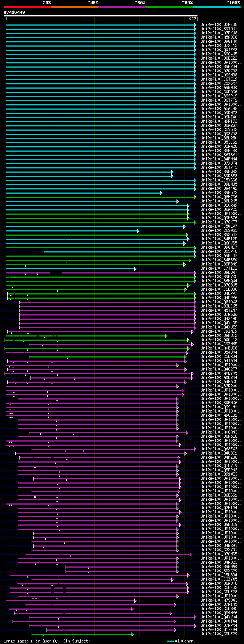The width and height of the screenshot is (244, 644).
Task: Click the purple ~60% identity legend bar
Action: [x=122, y=7]
